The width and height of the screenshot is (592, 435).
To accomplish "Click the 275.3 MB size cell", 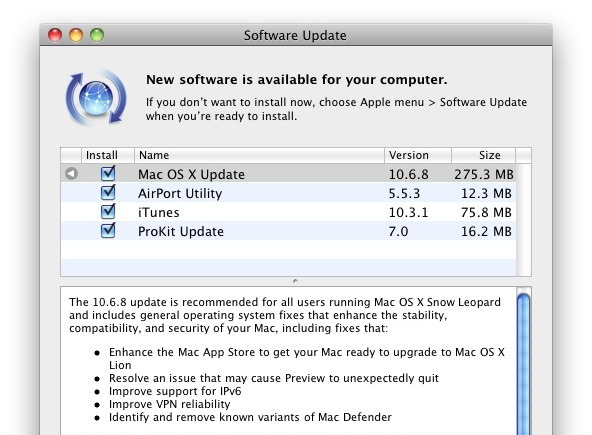I will tap(484, 174).
